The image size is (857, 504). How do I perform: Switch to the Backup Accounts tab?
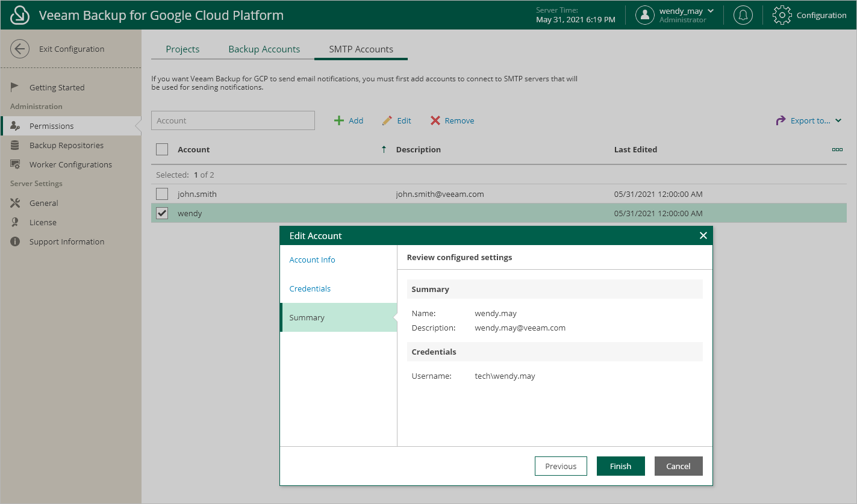264,49
